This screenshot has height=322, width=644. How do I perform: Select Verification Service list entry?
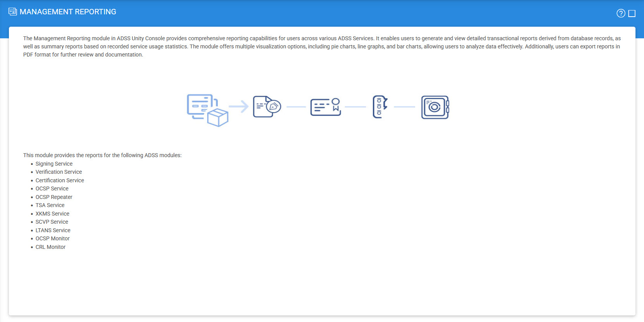pyautogui.click(x=59, y=172)
